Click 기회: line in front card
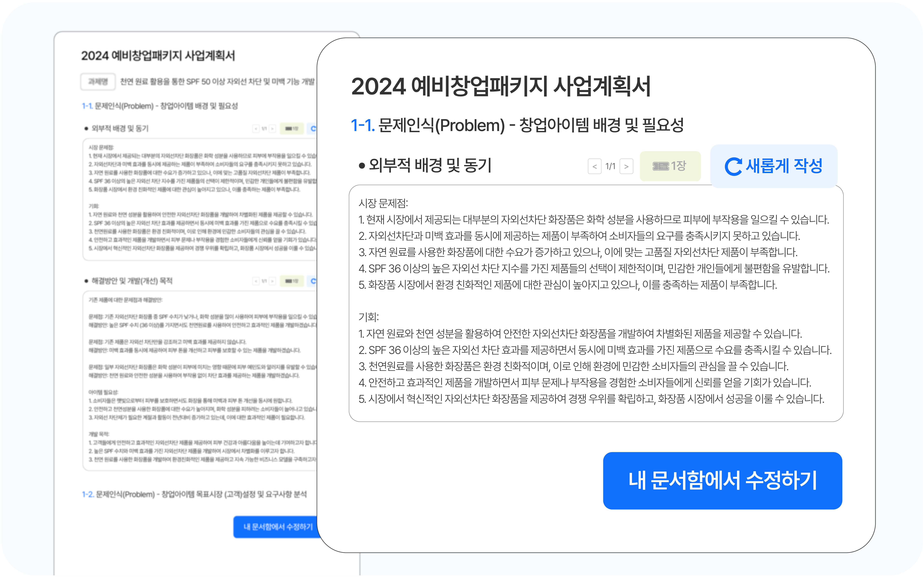This screenshot has height=577, width=924. 369,317
